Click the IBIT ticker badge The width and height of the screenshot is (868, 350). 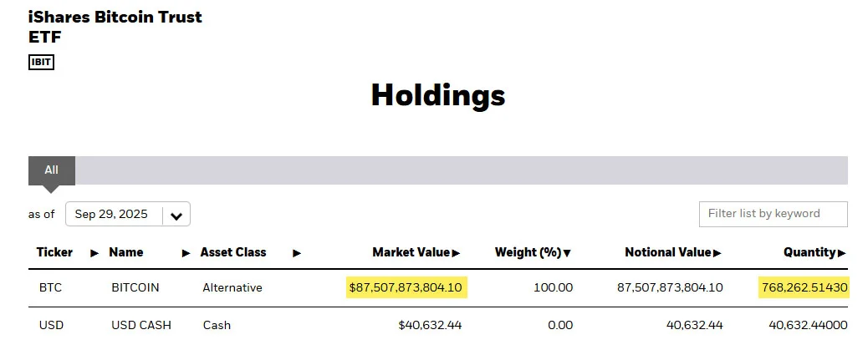coord(41,62)
